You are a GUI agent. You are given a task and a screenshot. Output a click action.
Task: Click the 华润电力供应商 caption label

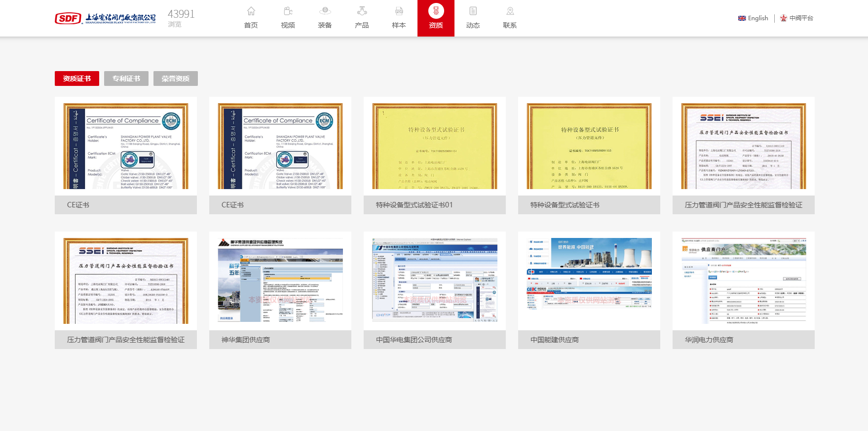(x=709, y=340)
